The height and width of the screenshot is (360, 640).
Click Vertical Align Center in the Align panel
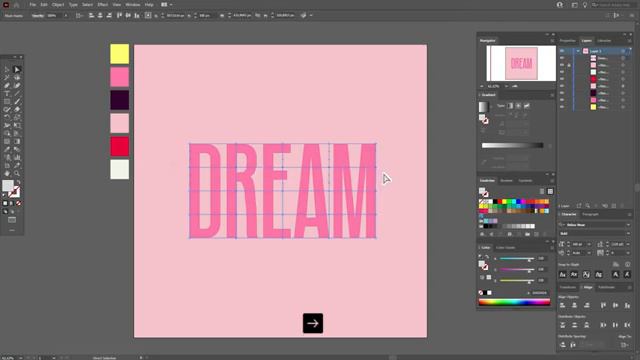(615, 305)
